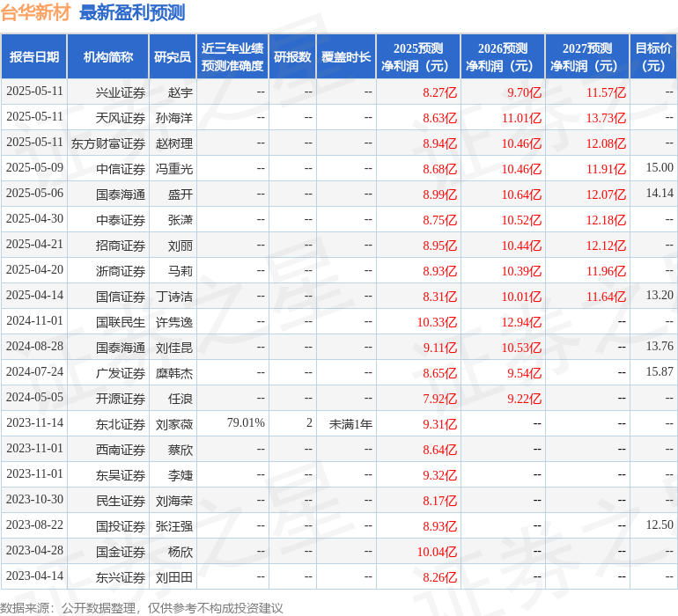
Task: Select the 研报数 column header
Action: pyautogui.click(x=292, y=57)
